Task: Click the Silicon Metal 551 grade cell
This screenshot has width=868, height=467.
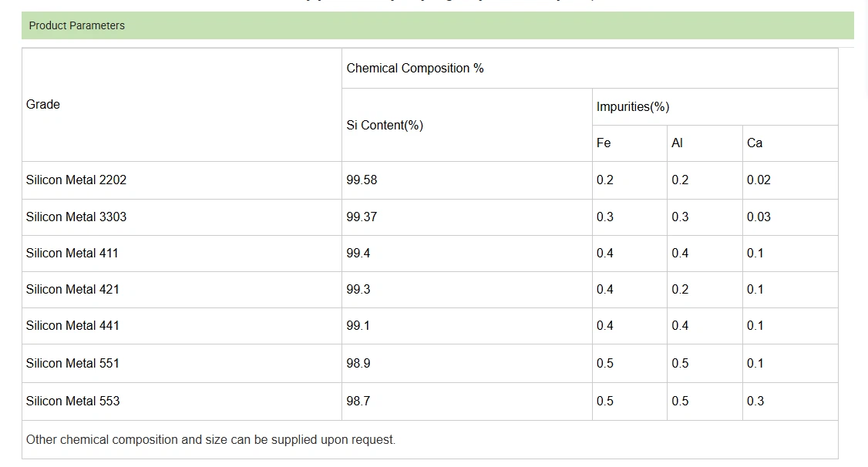Action: pyautogui.click(x=72, y=364)
